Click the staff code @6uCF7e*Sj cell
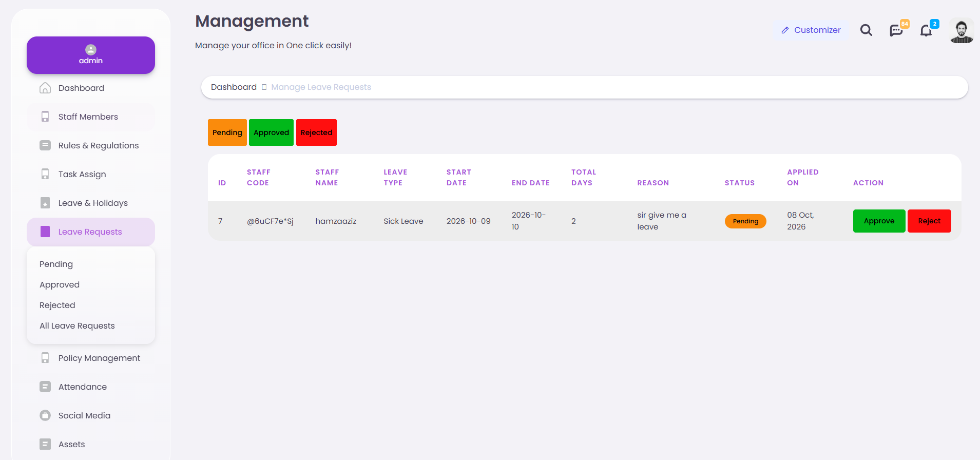The image size is (980, 460). click(x=270, y=221)
